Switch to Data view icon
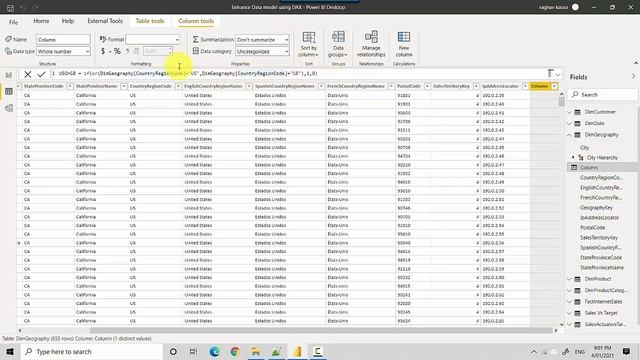Image resolution: width=640 pixels, height=360 pixels. 9,91
